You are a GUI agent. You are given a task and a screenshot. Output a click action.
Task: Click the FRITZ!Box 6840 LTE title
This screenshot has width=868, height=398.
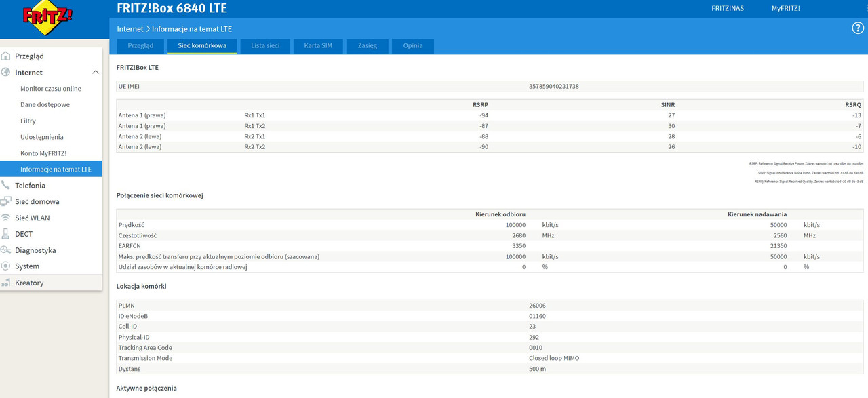pyautogui.click(x=172, y=9)
